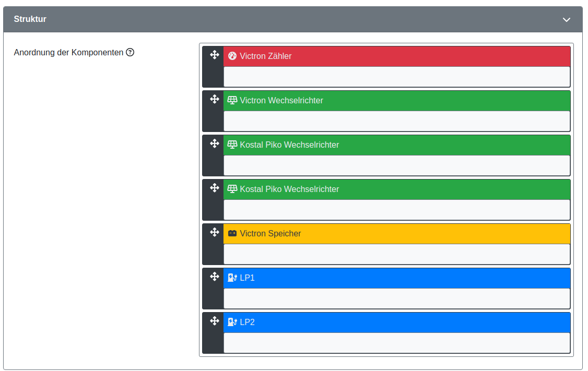Click solar panel icon of first Kostal Piko Wechselrichter
This screenshot has width=588, height=371.
(x=232, y=145)
